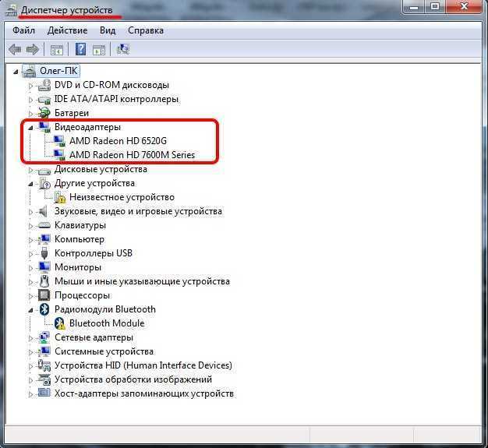Expand the Системные устройства node
This screenshot has height=448, width=488.
coord(30,352)
